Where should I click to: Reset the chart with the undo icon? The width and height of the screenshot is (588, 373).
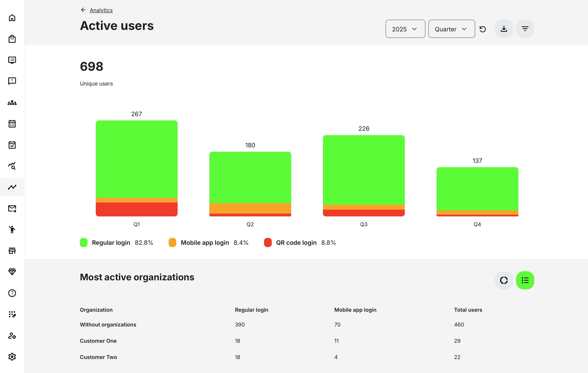click(483, 29)
